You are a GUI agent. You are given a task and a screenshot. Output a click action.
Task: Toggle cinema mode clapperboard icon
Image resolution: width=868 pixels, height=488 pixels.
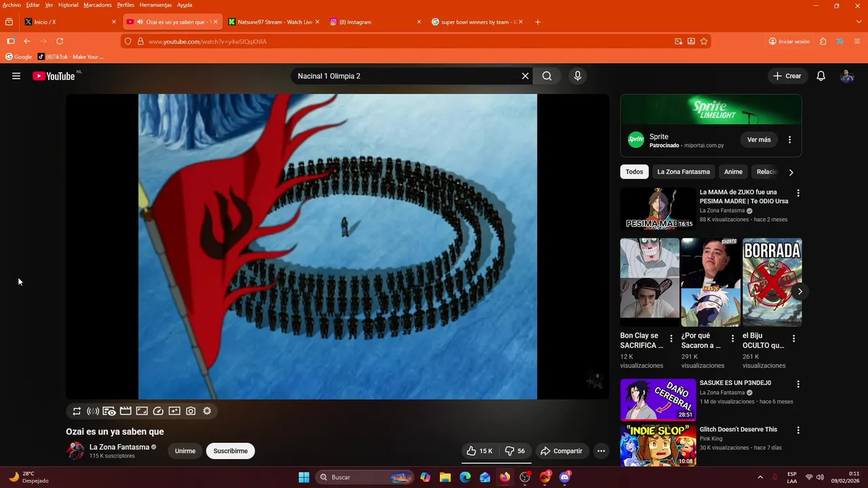(x=125, y=411)
